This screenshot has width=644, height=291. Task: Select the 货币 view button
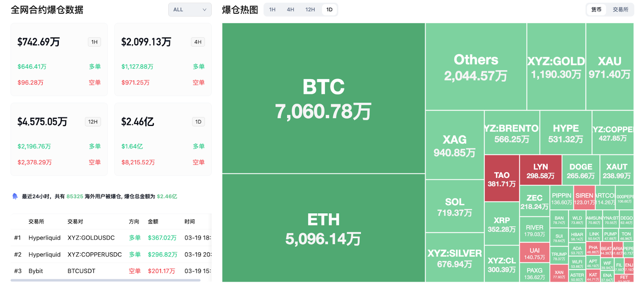coord(596,9)
